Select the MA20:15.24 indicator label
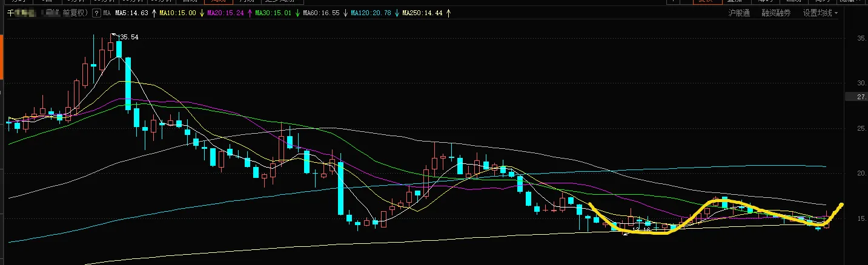This screenshot has height=265, width=868. pos(225,13)
